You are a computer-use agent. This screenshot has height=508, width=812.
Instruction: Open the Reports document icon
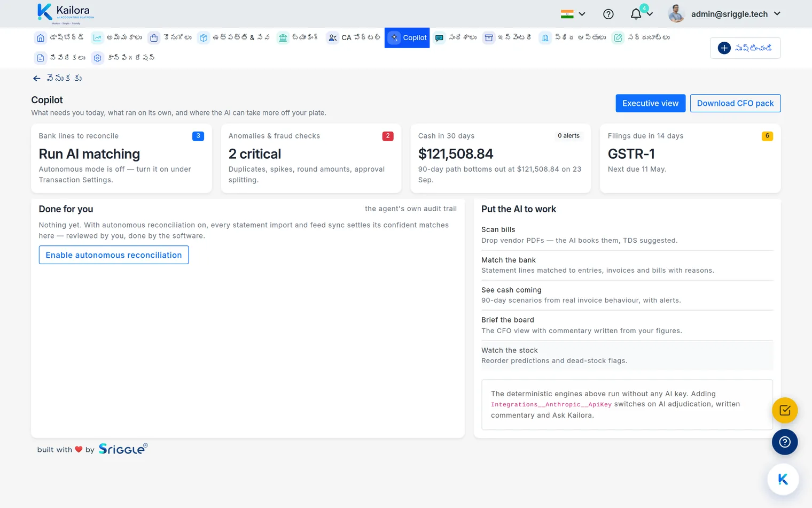[x=41, y=58]
